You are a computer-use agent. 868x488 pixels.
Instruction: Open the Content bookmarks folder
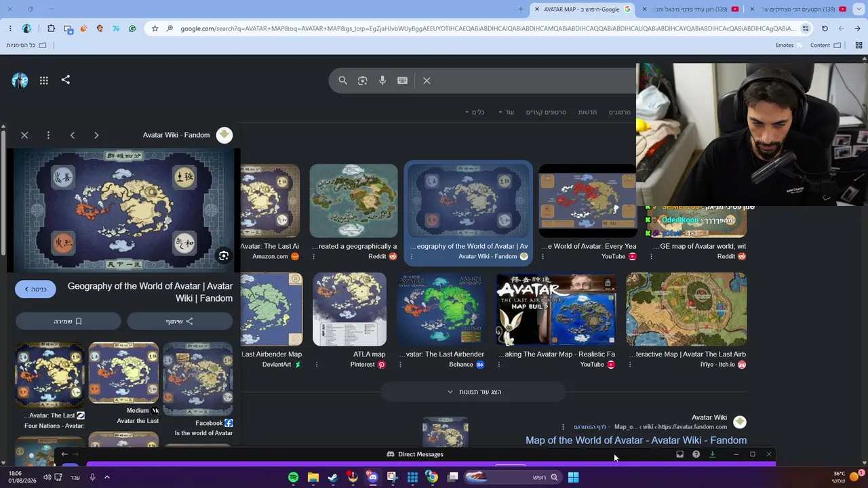825,45
